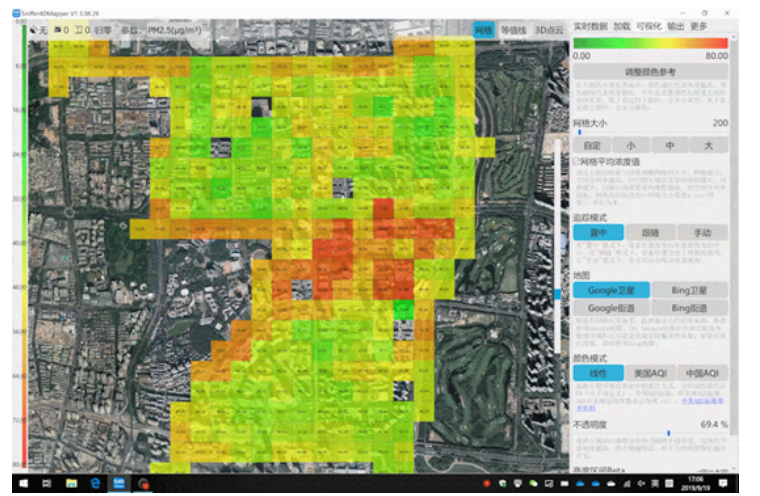Select the 大 large grid size
Image resolution: width=760 pixels, height=496 pixels.
pos(709,145)
